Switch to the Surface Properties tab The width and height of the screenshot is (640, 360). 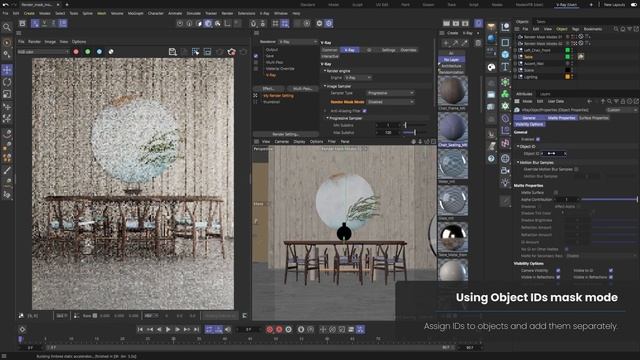(x=593, y=118)
